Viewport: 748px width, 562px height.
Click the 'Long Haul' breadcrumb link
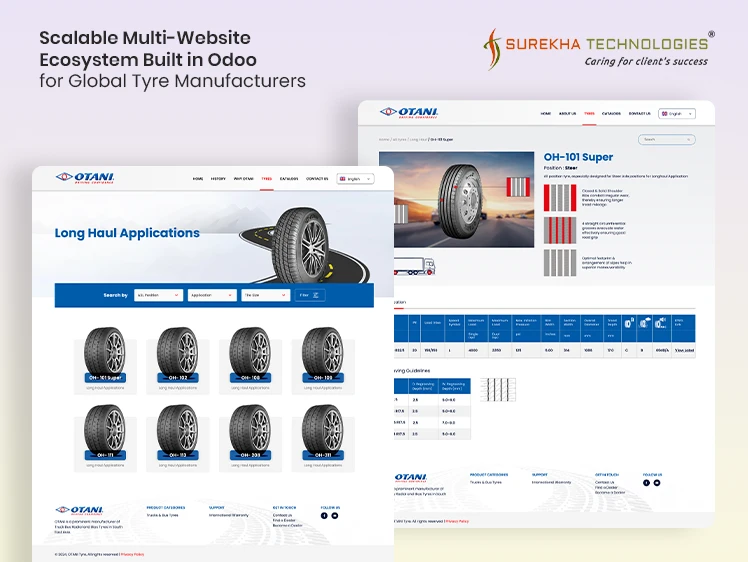[418, 140]
